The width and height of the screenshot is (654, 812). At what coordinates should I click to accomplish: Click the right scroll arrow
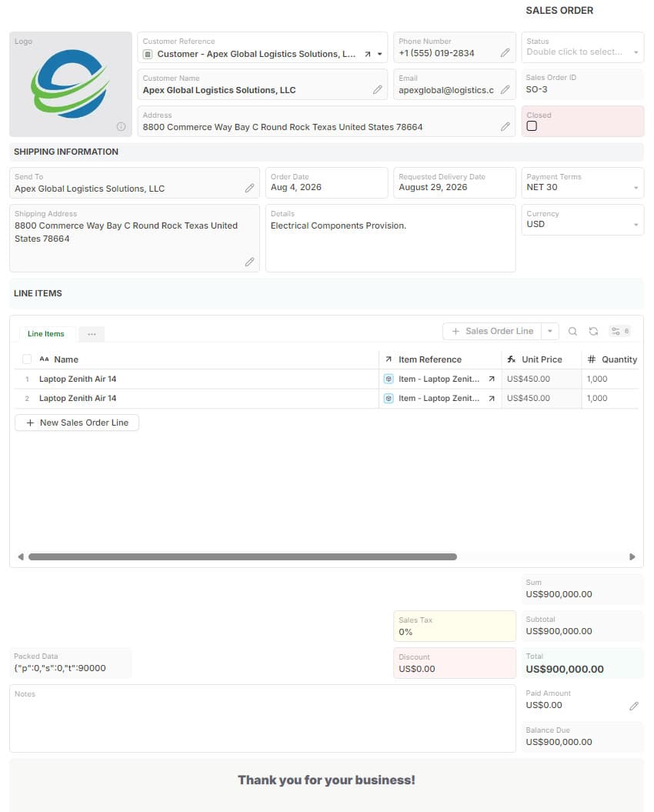[x=632, y=556]
